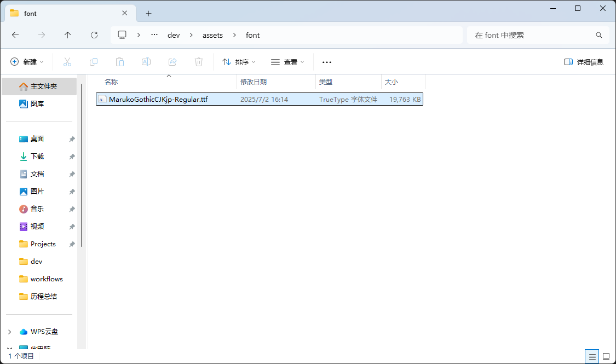Viewport: 616px width, 364px height.
Task: Click the Copy icon on the toolbar
Action: (x=93, y=62)
